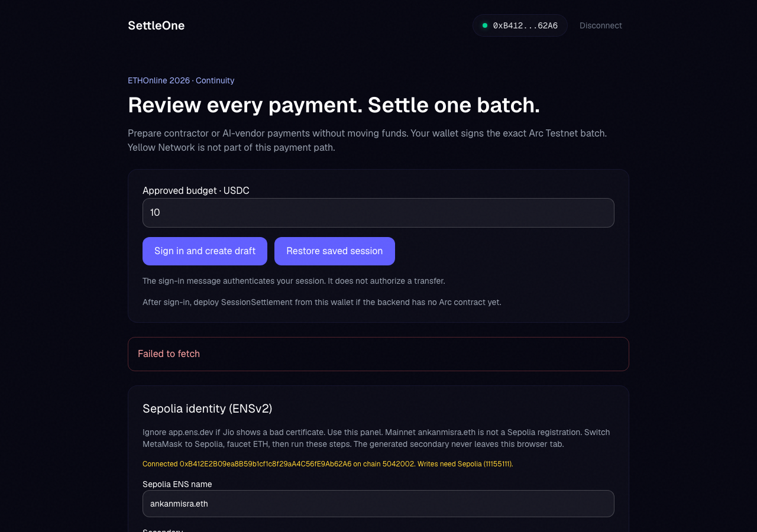The image size is (757, 532).
Task: Focus the Sepolia ENS name field
Action: [x=378, y=504]
